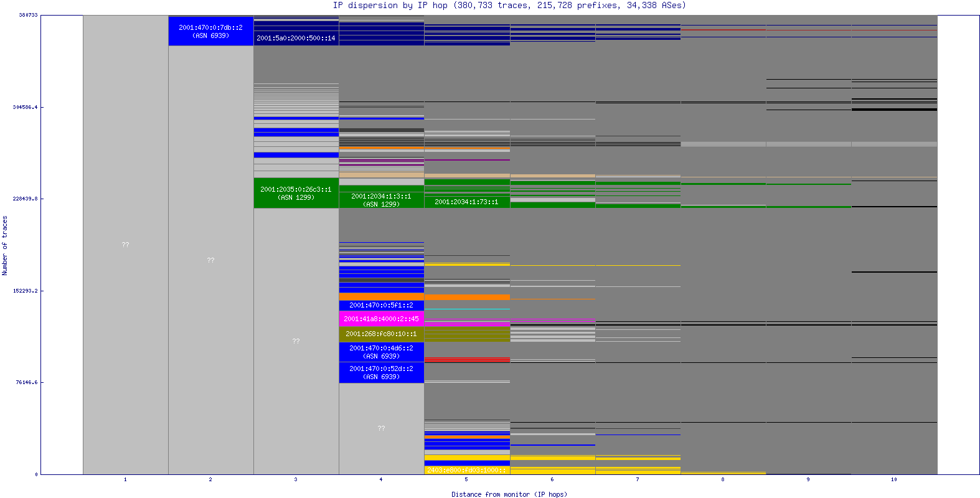Click x-axis hop number 1
The width and height of the screenshot is (980, 498).
(x=125, y=479)
